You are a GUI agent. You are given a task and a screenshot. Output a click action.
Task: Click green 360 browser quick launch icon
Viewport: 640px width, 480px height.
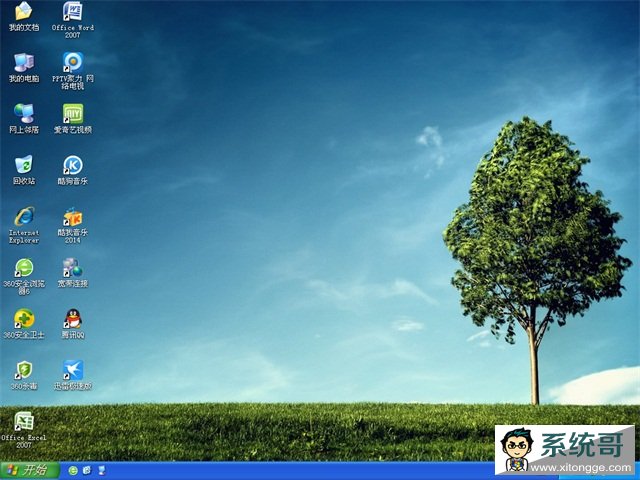[x=73, y=471]
